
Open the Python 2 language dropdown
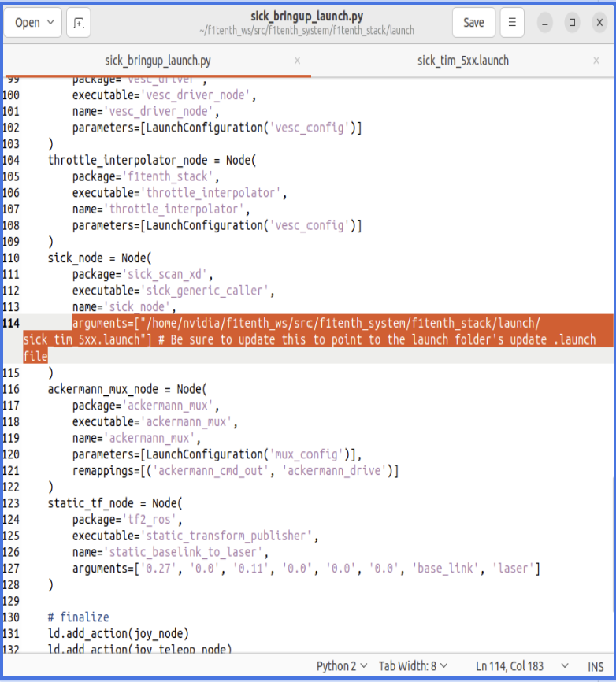click(342, 666)
